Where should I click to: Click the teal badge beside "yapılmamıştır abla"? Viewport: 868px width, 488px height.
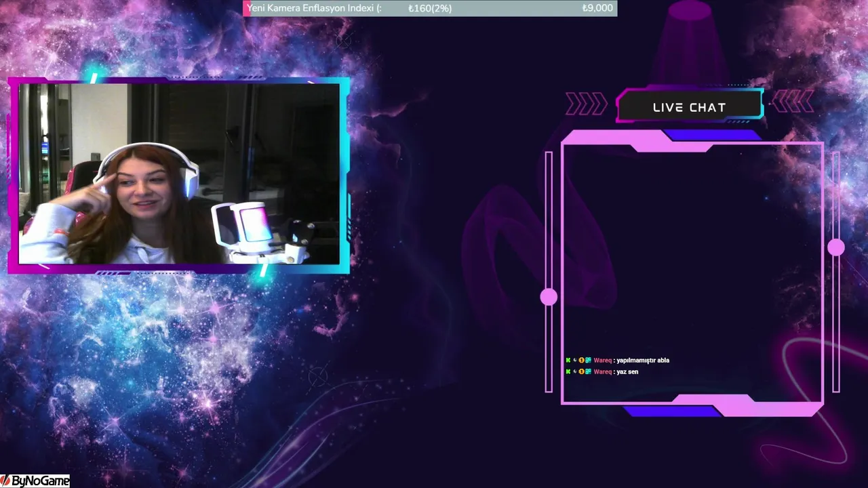589,361
